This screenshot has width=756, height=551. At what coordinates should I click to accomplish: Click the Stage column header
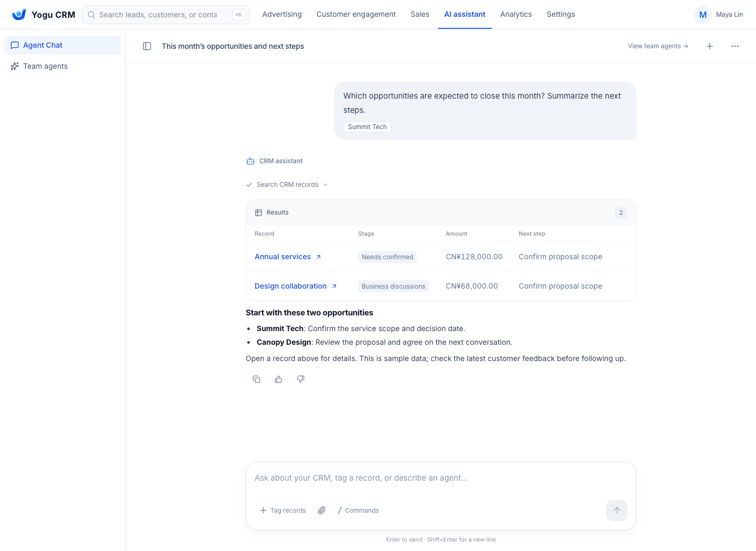(366, 234)
